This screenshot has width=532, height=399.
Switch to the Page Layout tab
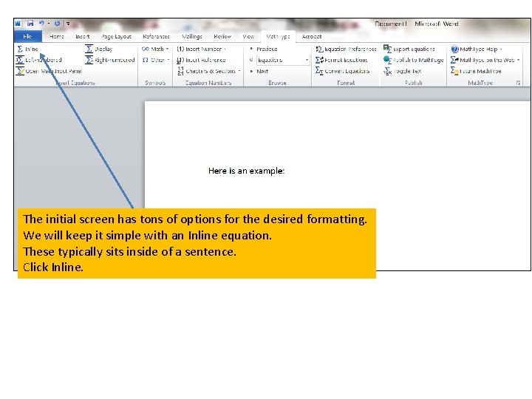117,36
